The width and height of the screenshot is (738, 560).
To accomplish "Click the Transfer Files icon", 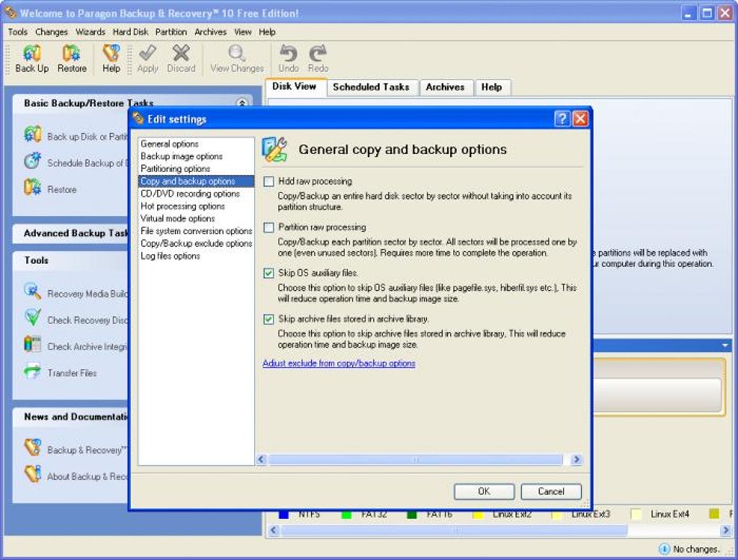I will 33,370.
